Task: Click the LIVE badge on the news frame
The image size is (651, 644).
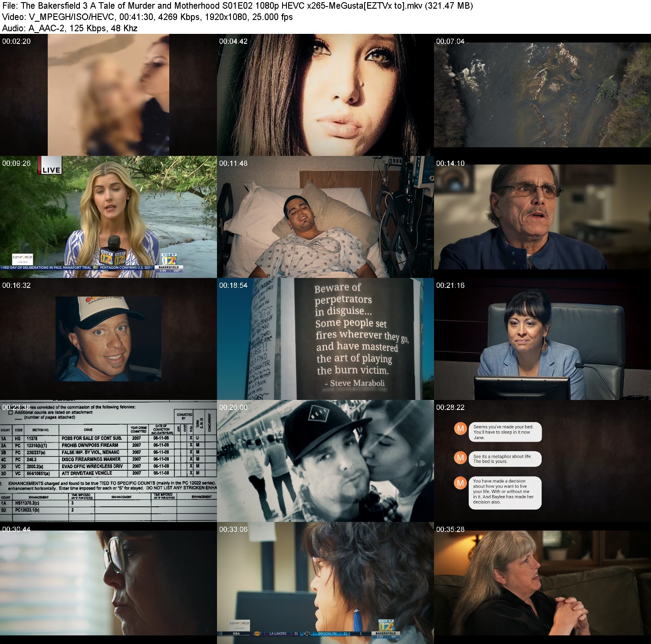Action: point(51,165)
